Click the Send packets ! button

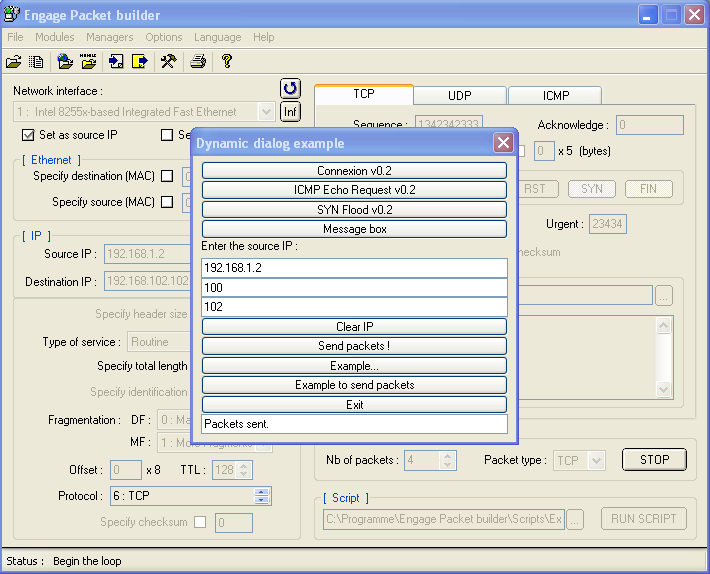[x=354, y=346]
